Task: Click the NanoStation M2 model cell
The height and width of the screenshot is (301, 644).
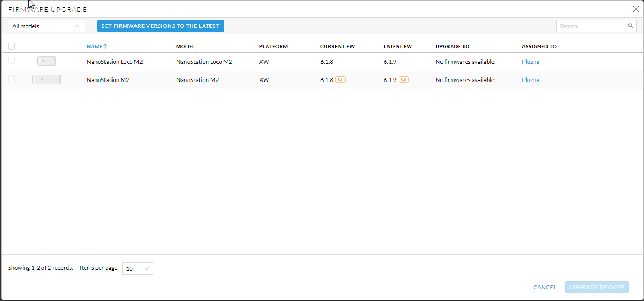Action: coord(198,80)
